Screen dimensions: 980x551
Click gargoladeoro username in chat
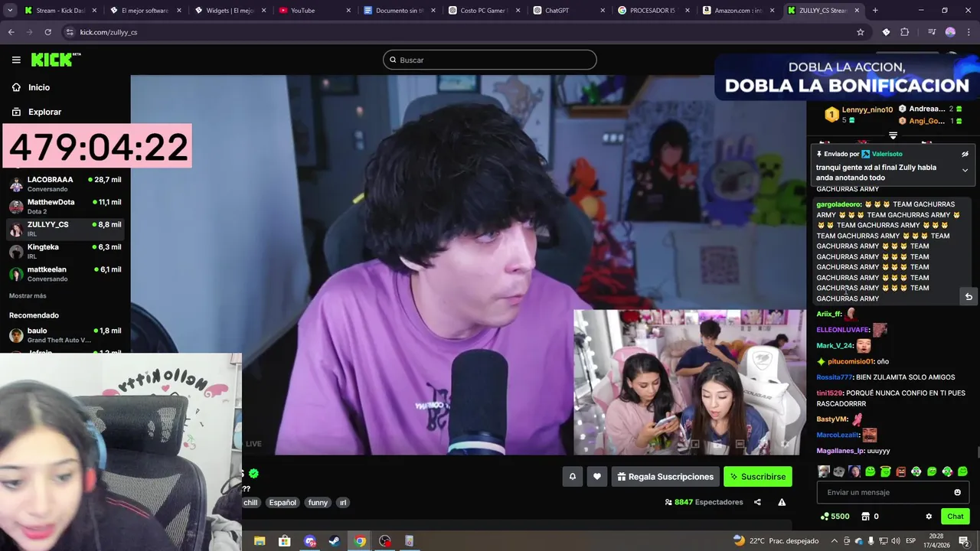(838, 204)
